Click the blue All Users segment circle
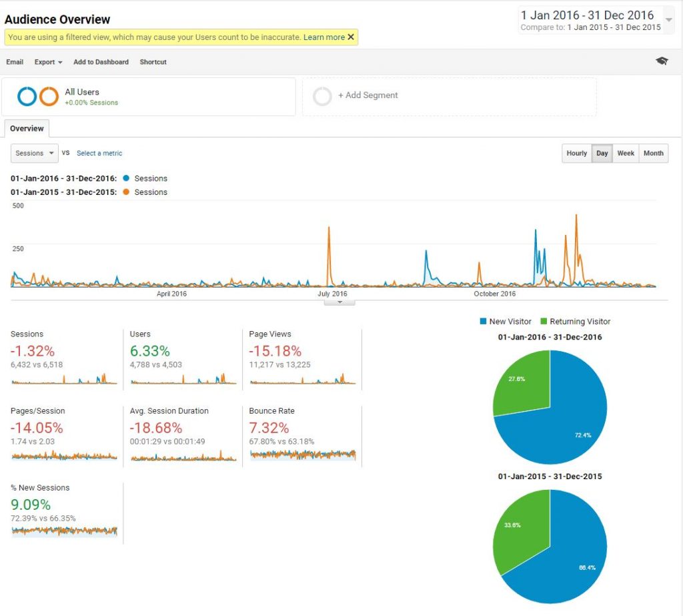This screenshot has width=683, height=616. coord(27,96)
